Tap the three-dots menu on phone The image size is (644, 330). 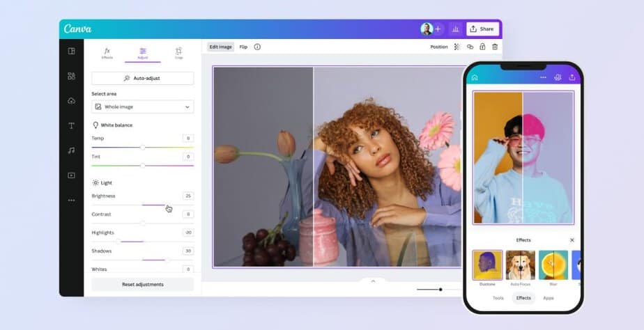tap(543, 77)
